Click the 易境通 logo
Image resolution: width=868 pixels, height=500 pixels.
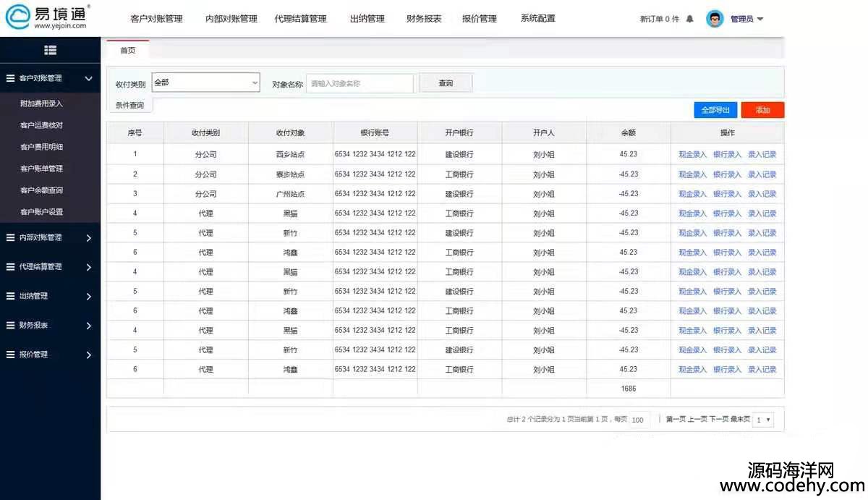click(x=47, y=17)
